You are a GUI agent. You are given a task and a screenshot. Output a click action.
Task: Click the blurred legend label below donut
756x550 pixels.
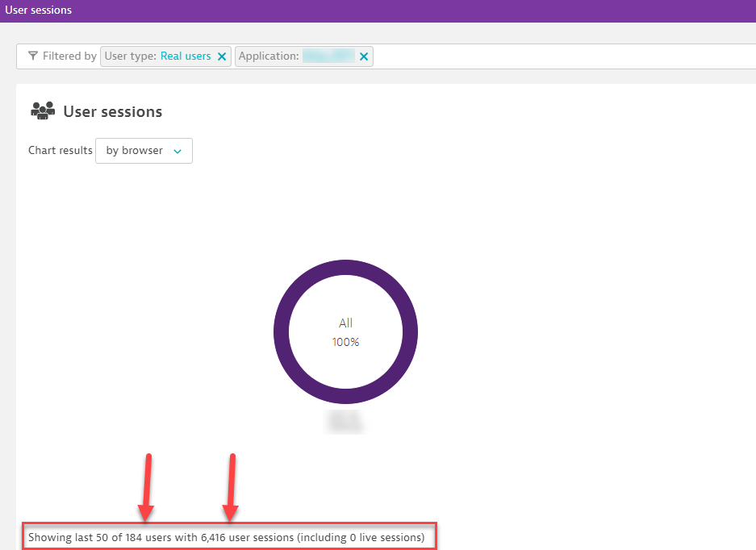pyautogui.click(x=345, y=421)
